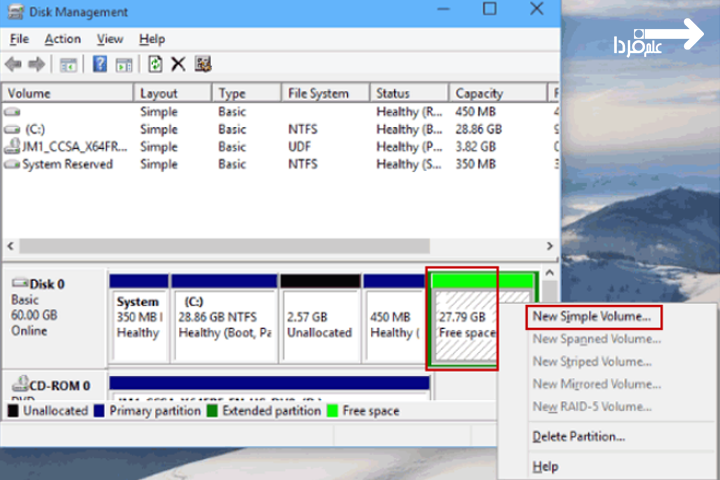Click the 350 MB capacity cell
This screenshot has width=720, height=480.
click(476, 164)
